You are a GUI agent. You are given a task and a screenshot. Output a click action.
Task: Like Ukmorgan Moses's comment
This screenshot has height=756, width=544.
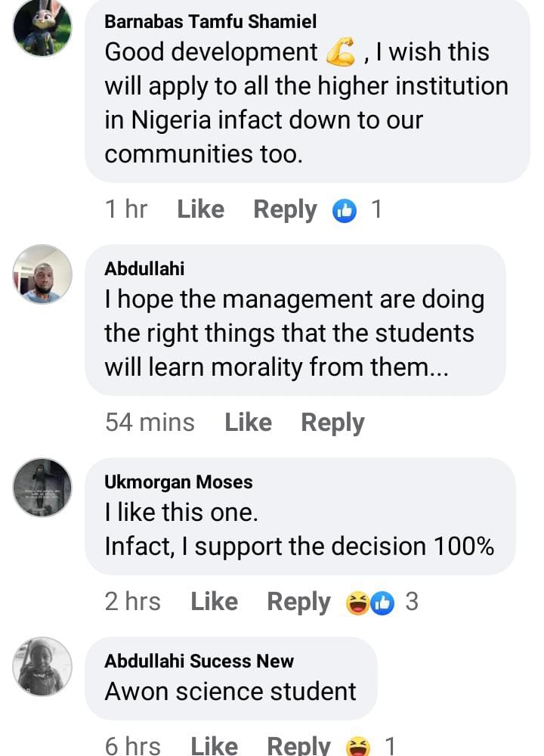coord(214,602)
